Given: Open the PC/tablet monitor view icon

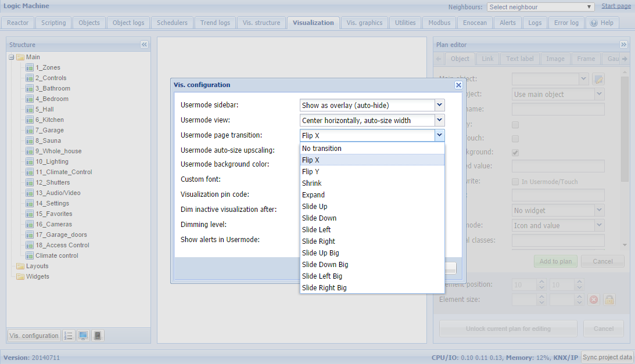Looking at the screenshot, I should 83,336.
